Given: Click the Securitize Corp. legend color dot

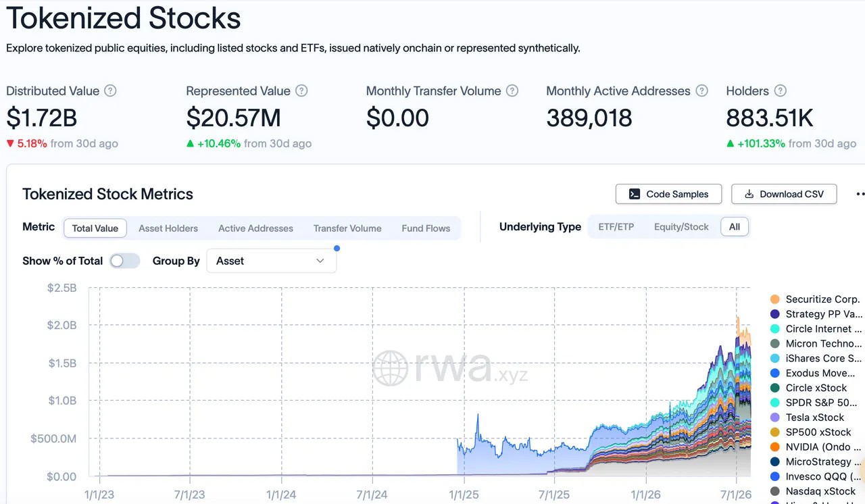Looking at the screenshot, I should point(775,299).
